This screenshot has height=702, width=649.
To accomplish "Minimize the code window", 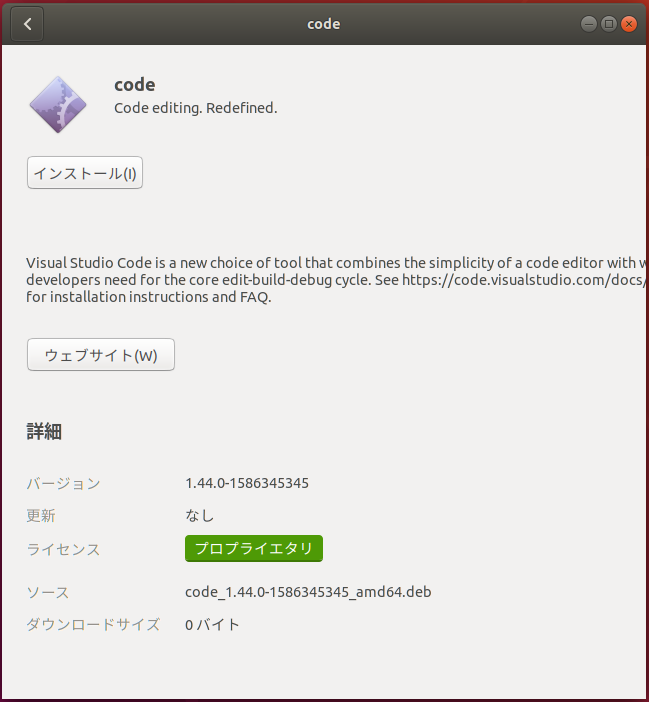I will coord(589,24).
